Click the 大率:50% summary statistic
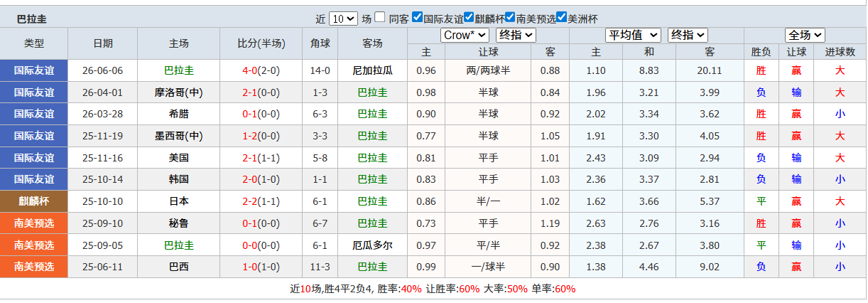868x303 pixels. coord(506,289)
